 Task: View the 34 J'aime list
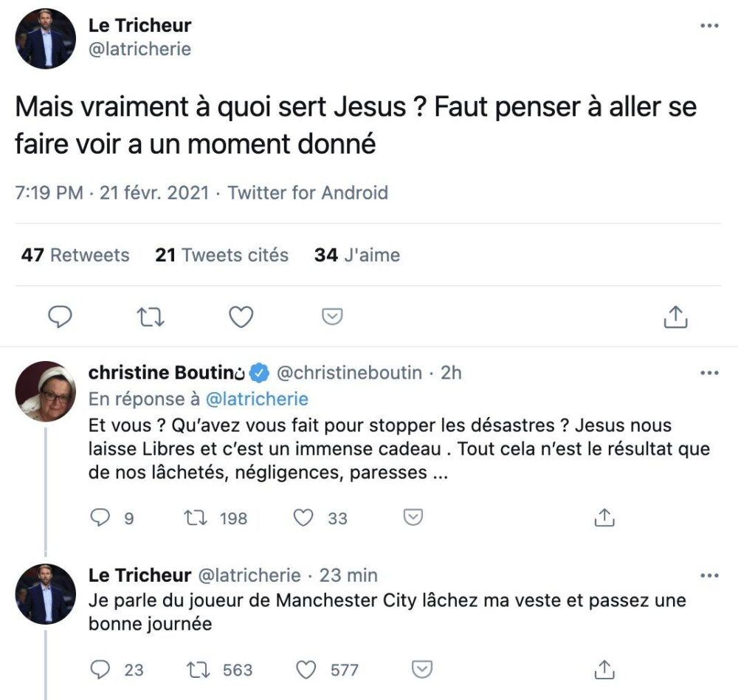point(357,255)
